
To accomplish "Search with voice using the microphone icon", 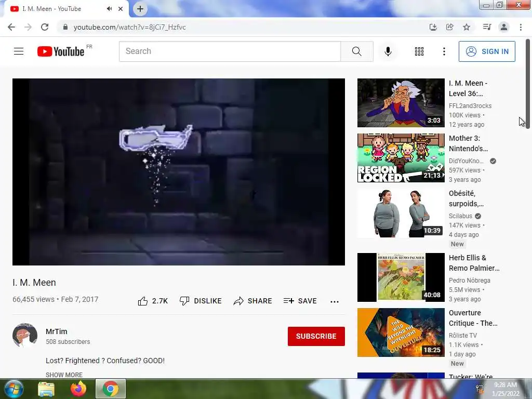I will [x=388, y=51].
